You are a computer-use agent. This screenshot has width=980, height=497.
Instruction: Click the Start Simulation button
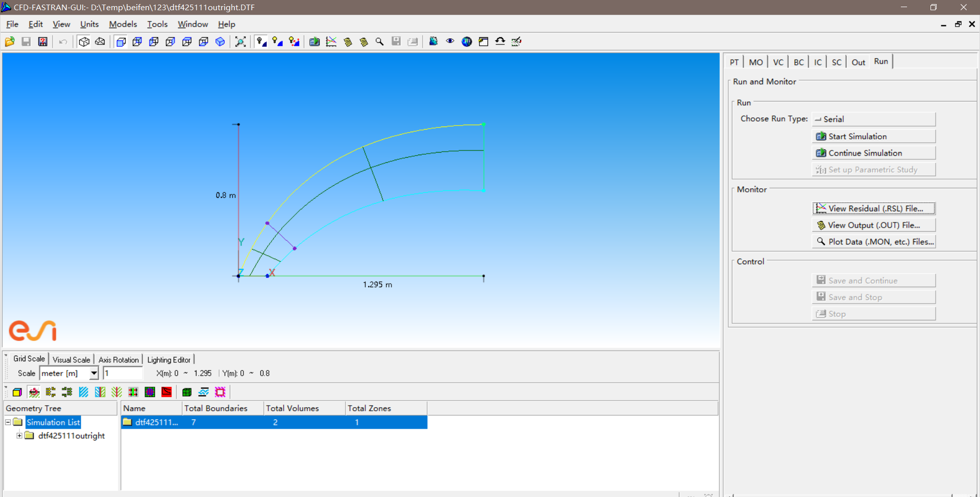pyautogui.click(x=873, y=136)
